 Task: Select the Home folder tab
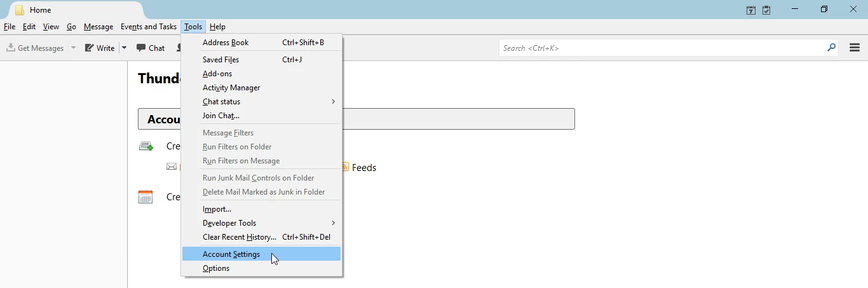pyautogui.click(x=76, y=10)
